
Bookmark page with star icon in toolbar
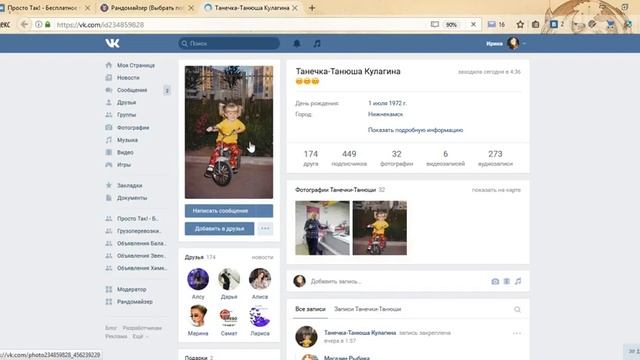pyautogui.click(x=520, y=24)
